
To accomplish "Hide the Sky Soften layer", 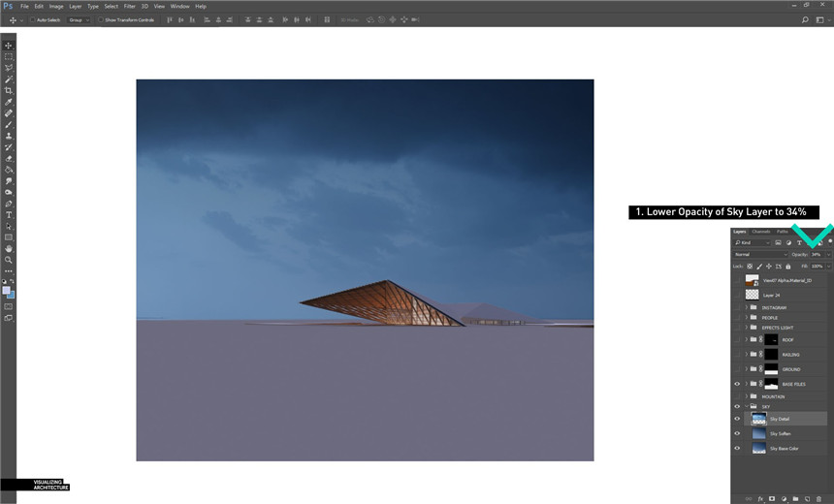I will (737, 433).
